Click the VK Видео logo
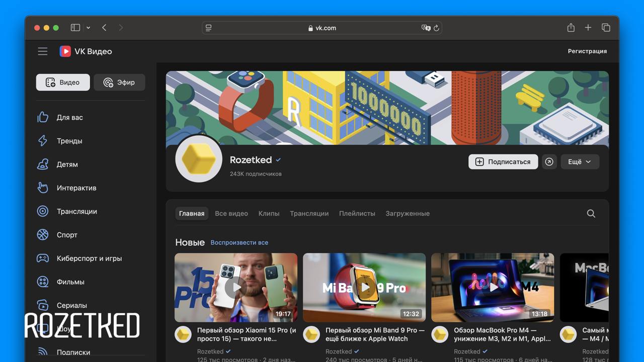The height and width of the screenshot is (362, 644). point(86,51)
